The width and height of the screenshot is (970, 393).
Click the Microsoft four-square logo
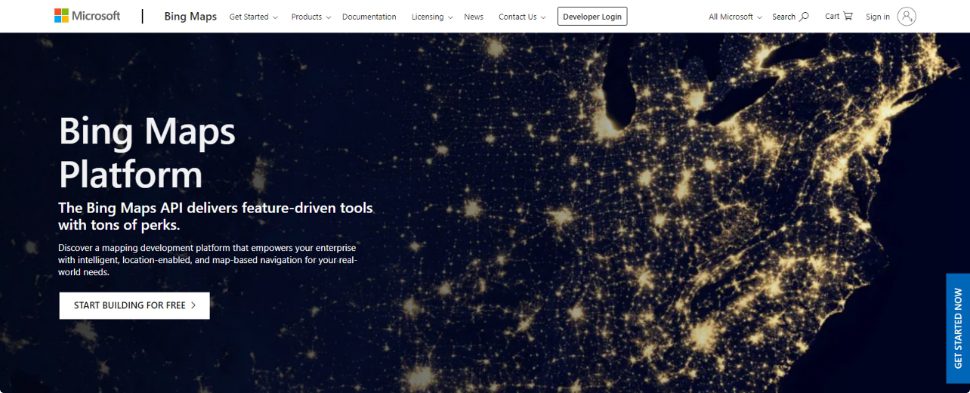[x=61, y=16]
